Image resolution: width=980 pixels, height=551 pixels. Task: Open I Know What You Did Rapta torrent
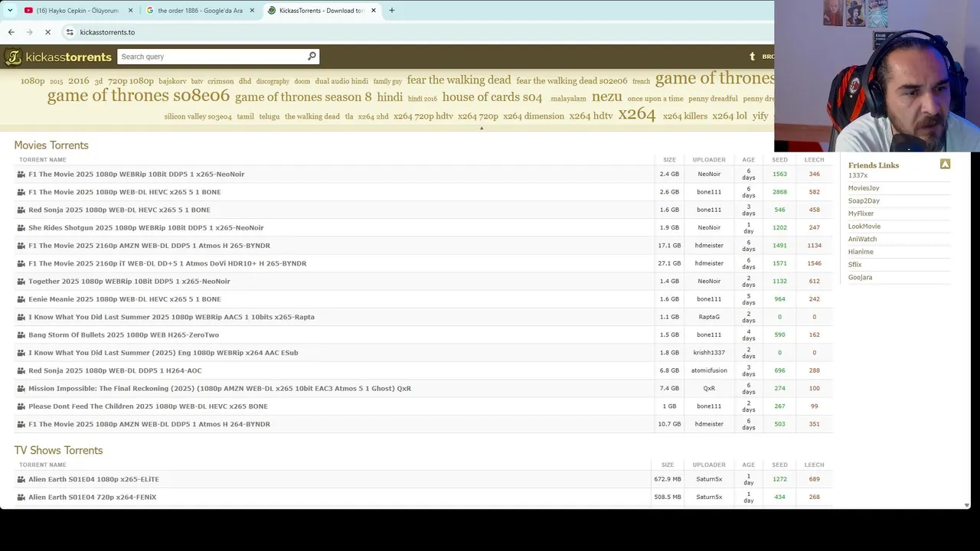click(x=171, y=317)
